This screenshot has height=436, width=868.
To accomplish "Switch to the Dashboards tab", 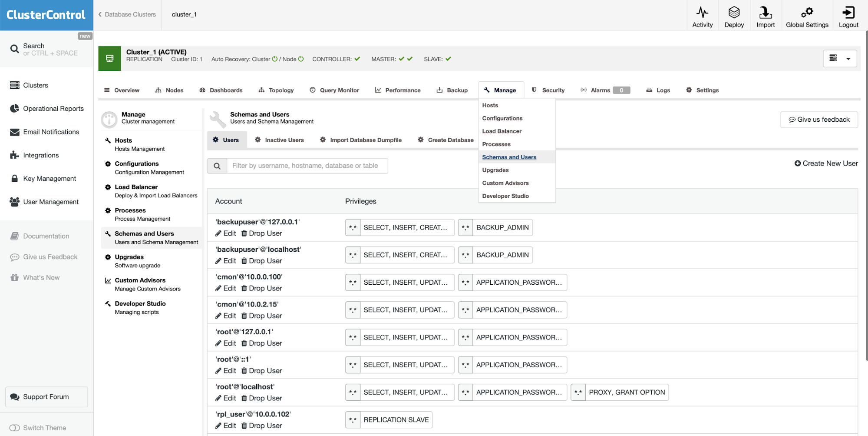I will tap(221, 90).
